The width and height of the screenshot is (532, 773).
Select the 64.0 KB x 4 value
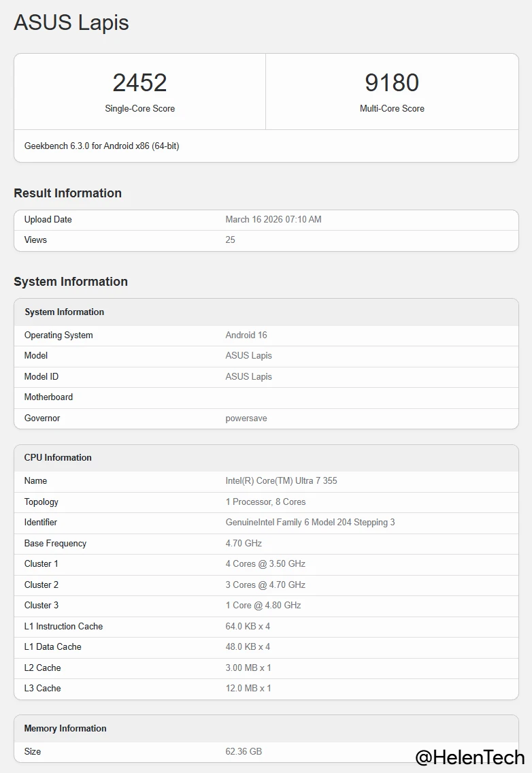coord(248,626)
